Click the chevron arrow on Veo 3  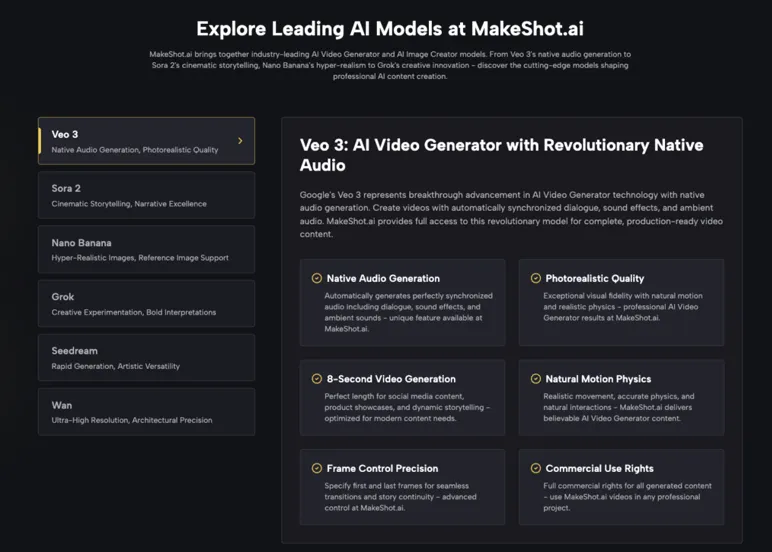click(240, 141)
